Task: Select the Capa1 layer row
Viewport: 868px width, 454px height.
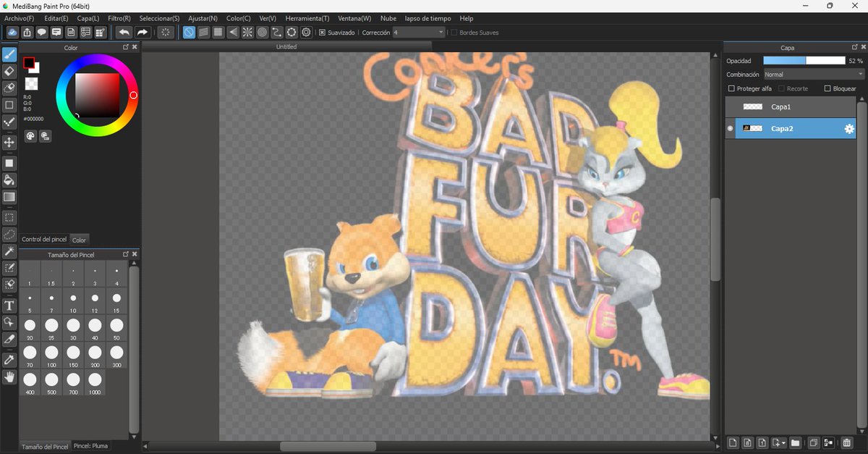Action: [790, 106]
